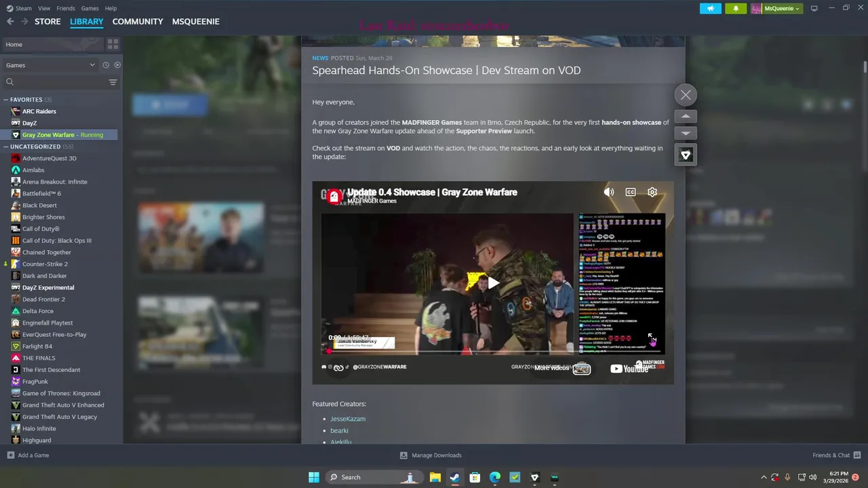This screenshot has width=868, height=488.
Task: Open the Games menu
Action: [x=90, y=8]
